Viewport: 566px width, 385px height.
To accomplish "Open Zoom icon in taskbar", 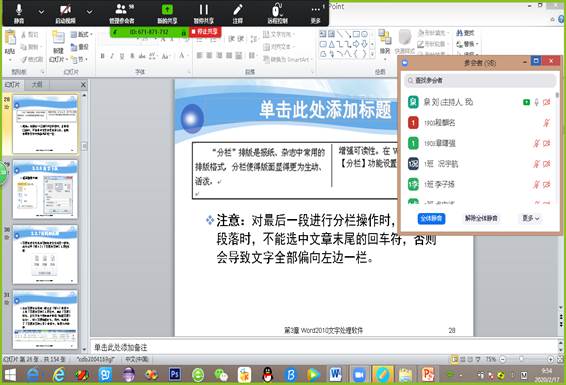I will (359, 375).
